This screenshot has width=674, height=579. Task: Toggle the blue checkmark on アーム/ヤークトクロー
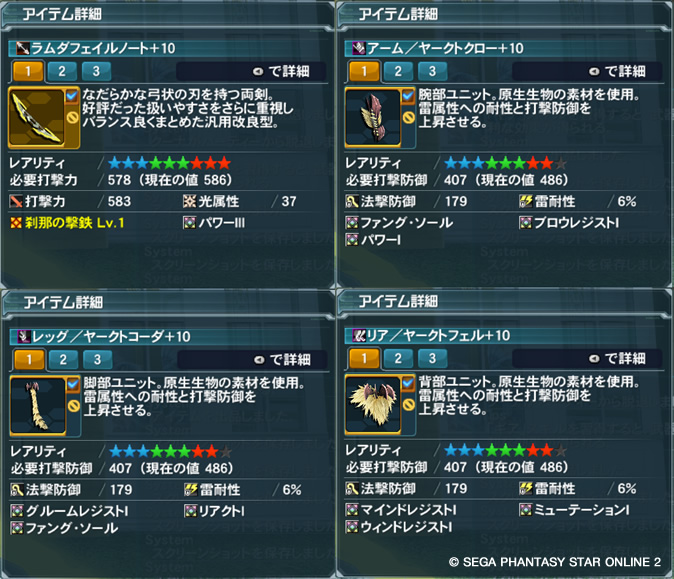click(408, 95)
